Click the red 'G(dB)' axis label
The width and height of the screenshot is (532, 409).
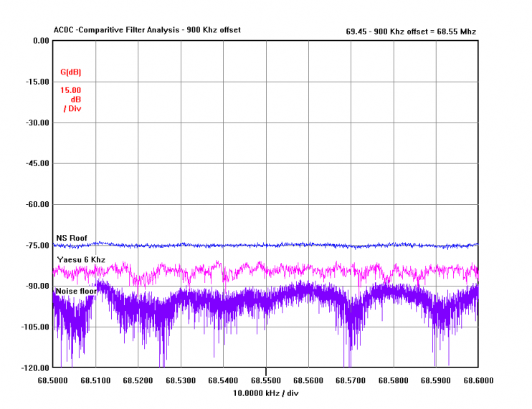[70, 72]
